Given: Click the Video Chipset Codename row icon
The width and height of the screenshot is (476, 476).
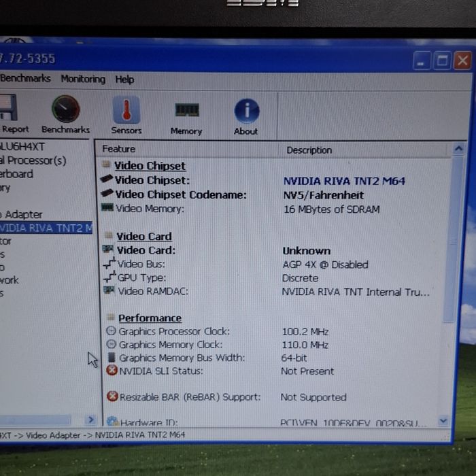Looking at the screenshot, I should 107,192.
